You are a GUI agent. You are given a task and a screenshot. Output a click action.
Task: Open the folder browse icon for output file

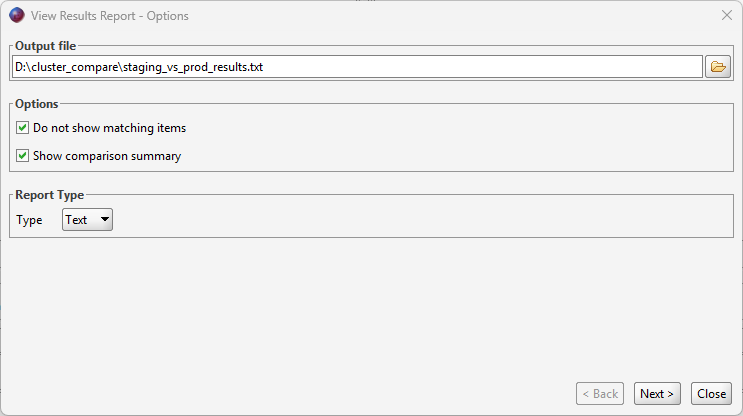(x=717, y=67)
